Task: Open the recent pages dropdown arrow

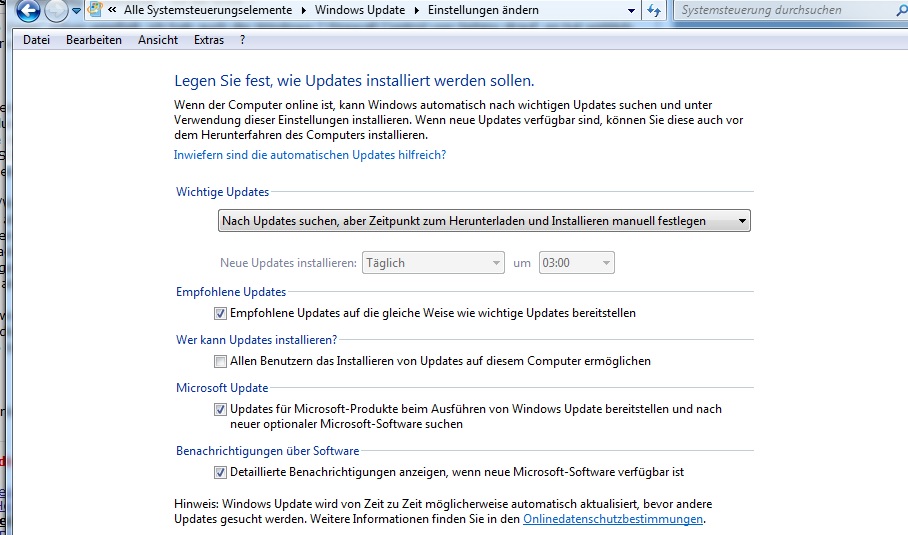Action: 76,10
